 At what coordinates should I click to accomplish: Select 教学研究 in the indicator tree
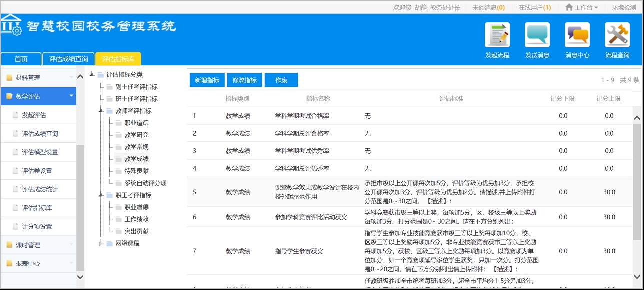pyautogui.click(x=136, y=135)
